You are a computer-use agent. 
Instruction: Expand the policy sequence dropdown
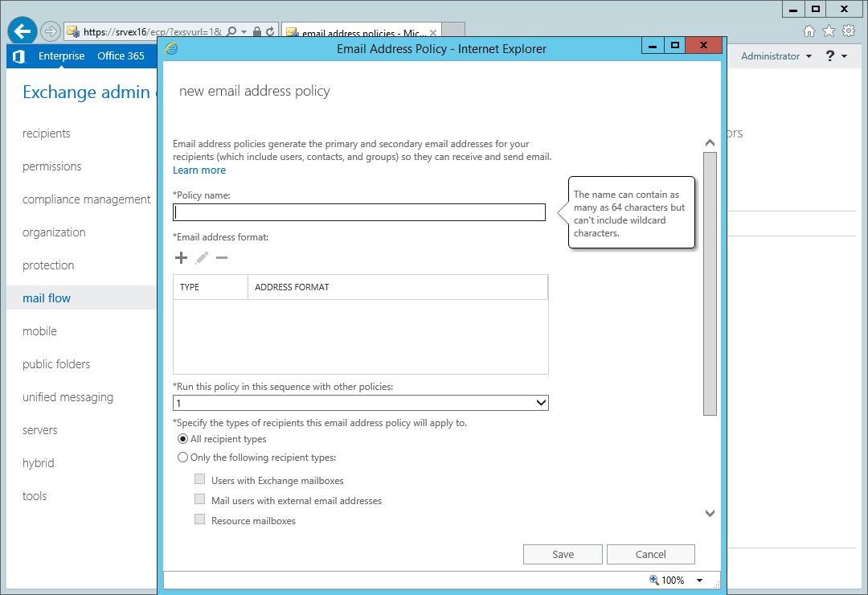540,402
